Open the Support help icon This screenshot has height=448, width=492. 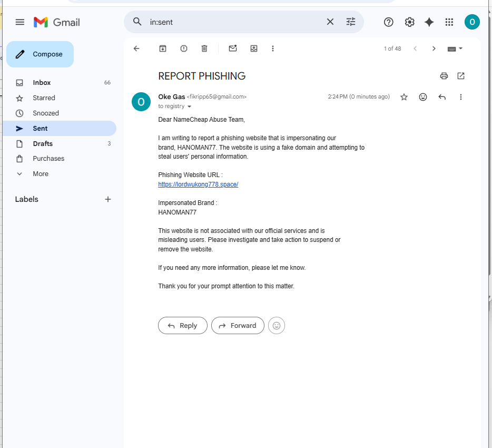(x=388, y=22)
